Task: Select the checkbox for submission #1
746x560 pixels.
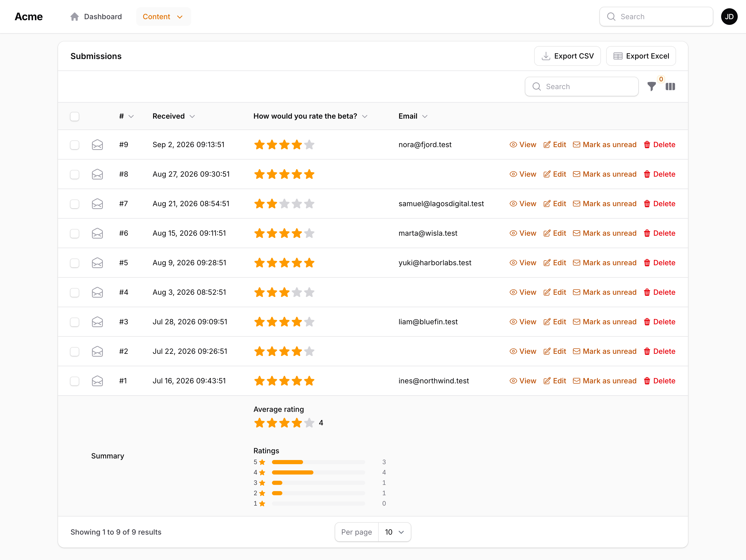Action: point(75,381)
